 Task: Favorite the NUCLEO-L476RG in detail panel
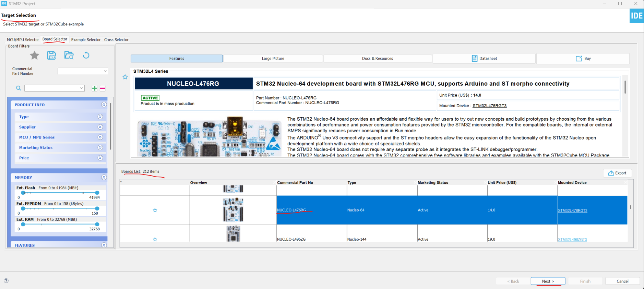point(125,77)
